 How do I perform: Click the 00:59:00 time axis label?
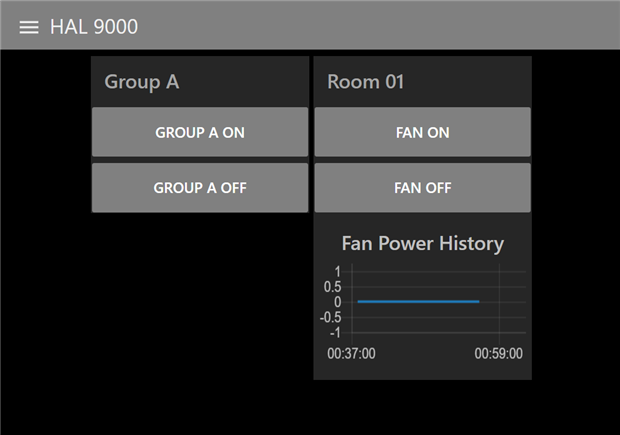pyautogui.click(x=498, y=353)
